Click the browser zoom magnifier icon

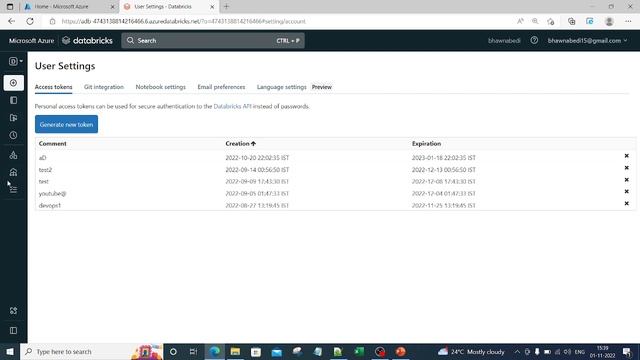tap(535, 21)
